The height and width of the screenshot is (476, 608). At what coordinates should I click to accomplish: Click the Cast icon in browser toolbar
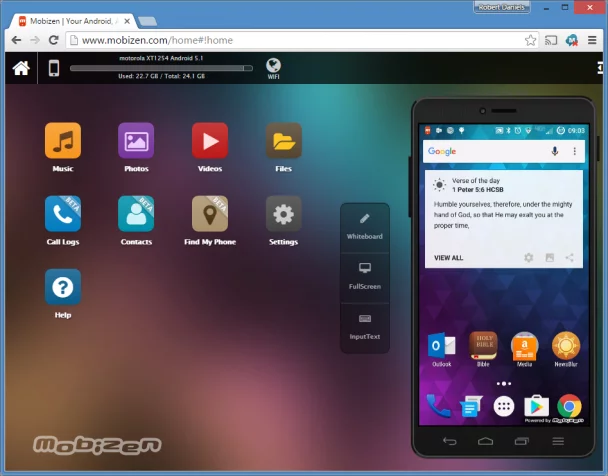click(x=551, y=40)
